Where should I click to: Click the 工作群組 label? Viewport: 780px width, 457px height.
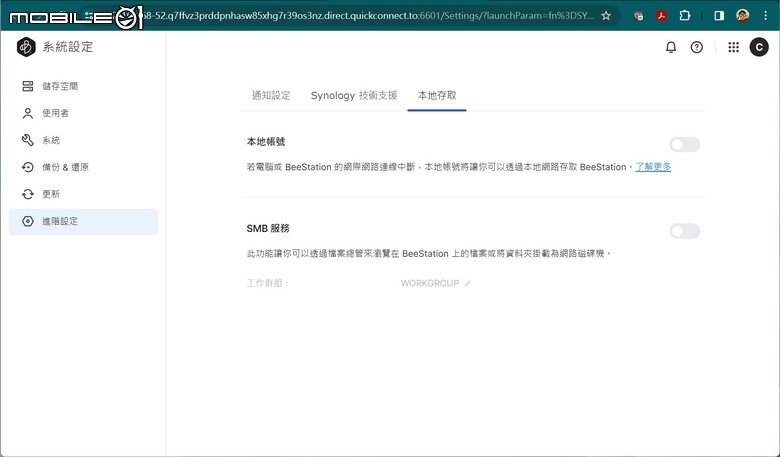click(x=268, y=283)
